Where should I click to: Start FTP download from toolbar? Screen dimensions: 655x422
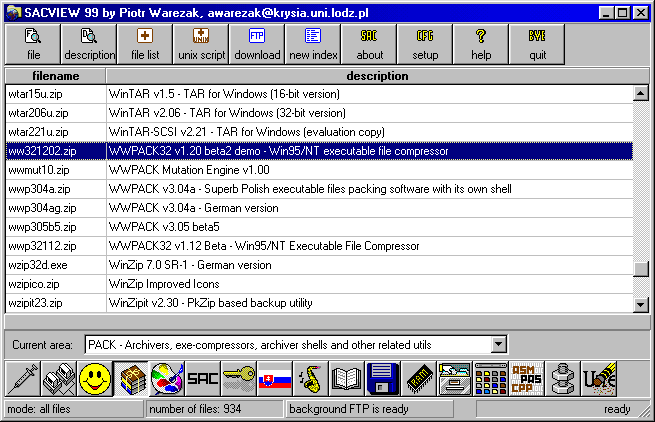(x=257, y=44)
